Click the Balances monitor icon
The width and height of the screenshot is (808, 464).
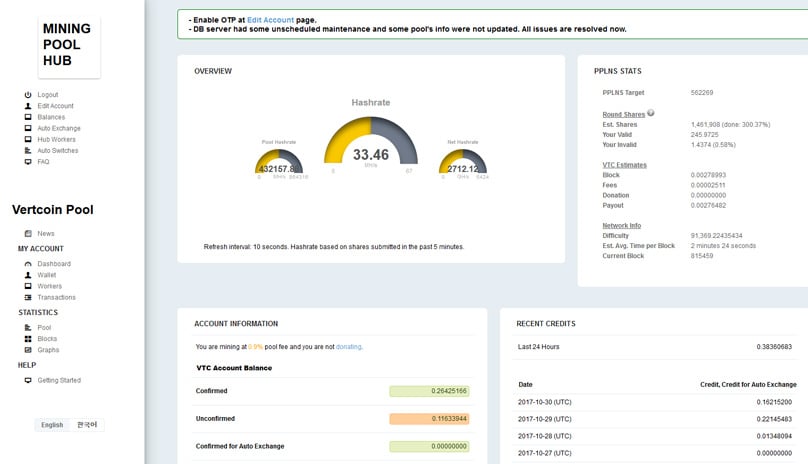point(28,117)
